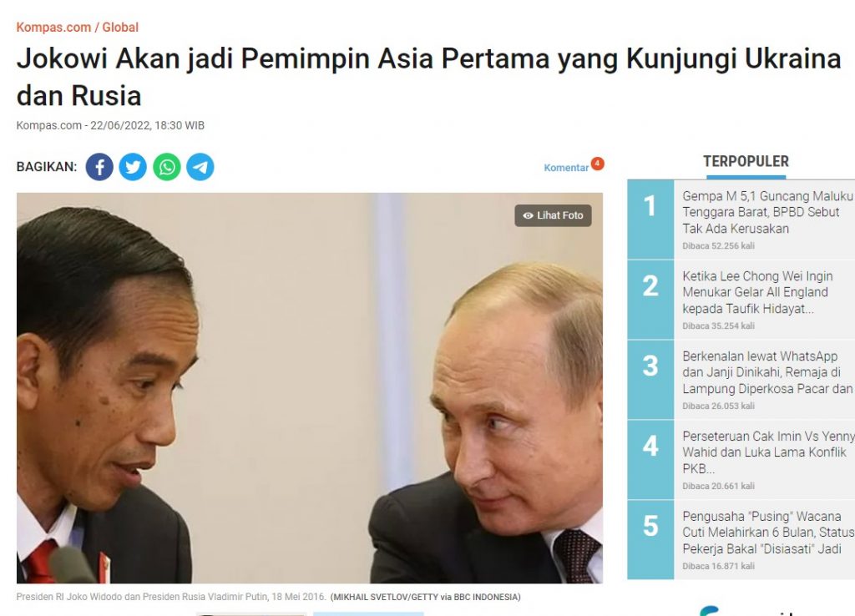This screenshot has height=616, width=855.
Task: Open the Global category breadcrumb
Action: click(x=120, y=28)
